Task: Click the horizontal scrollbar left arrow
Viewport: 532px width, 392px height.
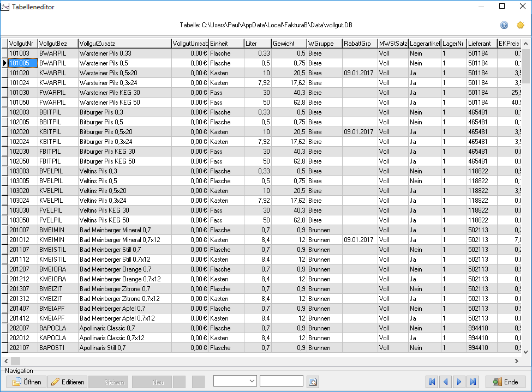Action: (6, 361)
